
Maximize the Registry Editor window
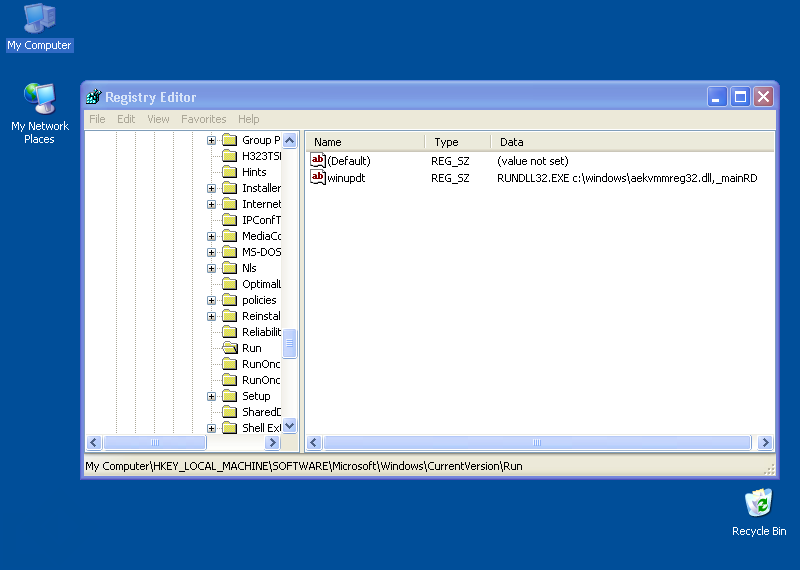740,96
